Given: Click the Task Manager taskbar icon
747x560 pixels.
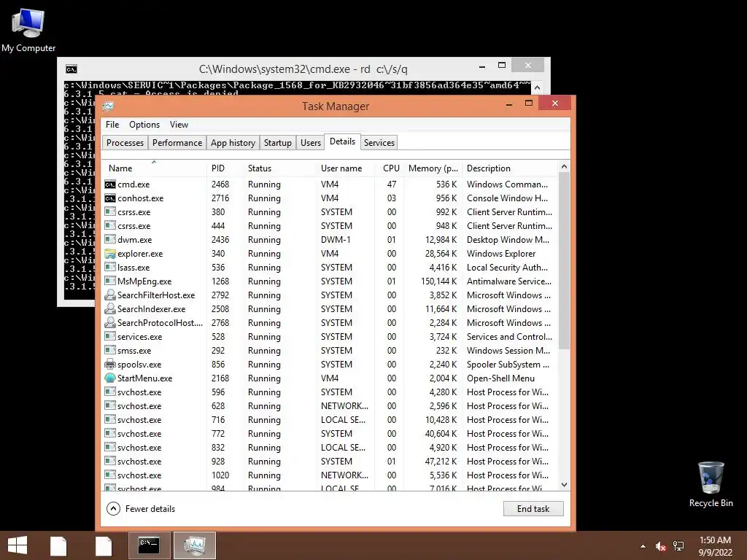Looking at the screenshot, I should pos(194,545).
